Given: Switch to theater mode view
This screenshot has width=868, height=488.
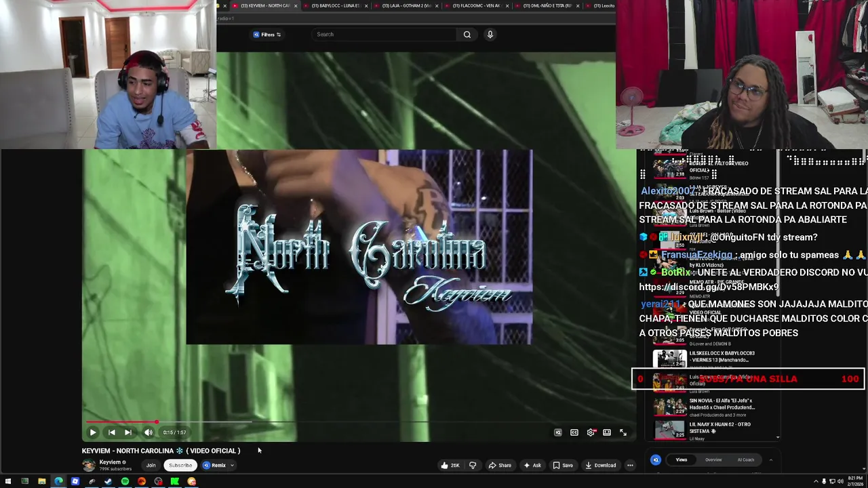Looking at the screenshot, I should point(607,432).
